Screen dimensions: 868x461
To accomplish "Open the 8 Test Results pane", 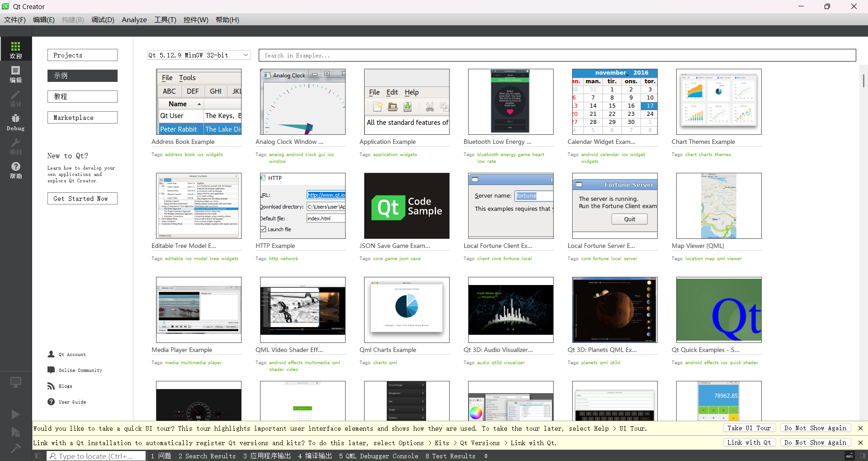I will point(451,456).
